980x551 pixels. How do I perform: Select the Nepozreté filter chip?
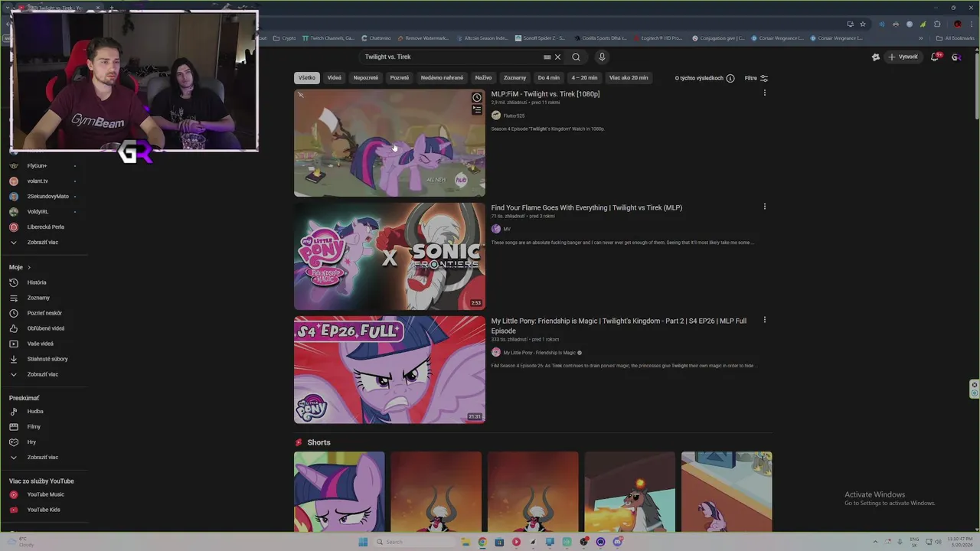pyautogui.click(x=365, y=78)
